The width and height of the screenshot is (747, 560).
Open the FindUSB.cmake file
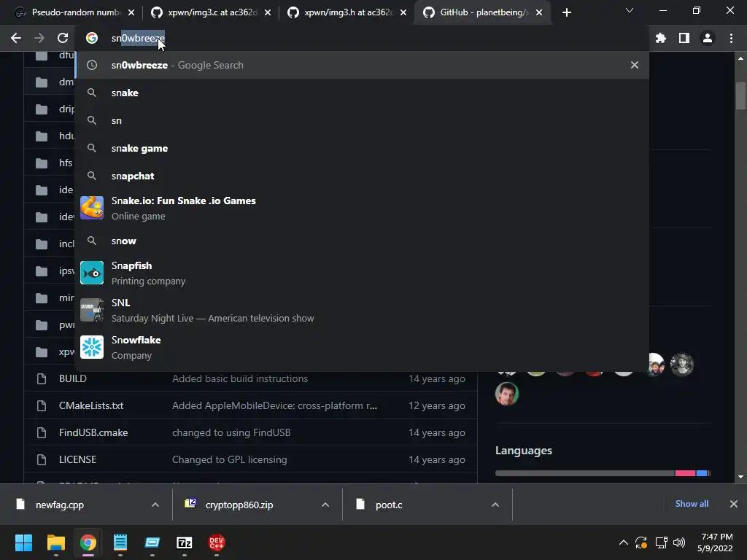tap(93, 432)
